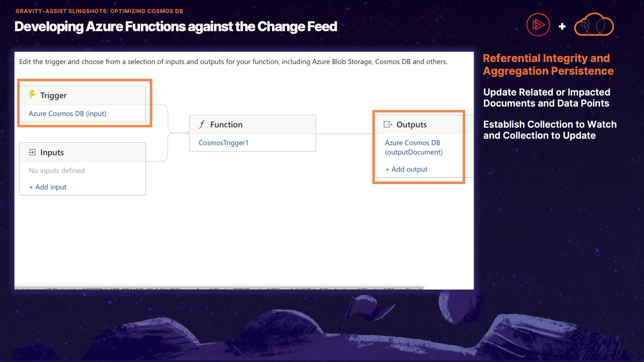Click the Add output link
Screen dimensions: 644x362
click(x=406, y=169)
